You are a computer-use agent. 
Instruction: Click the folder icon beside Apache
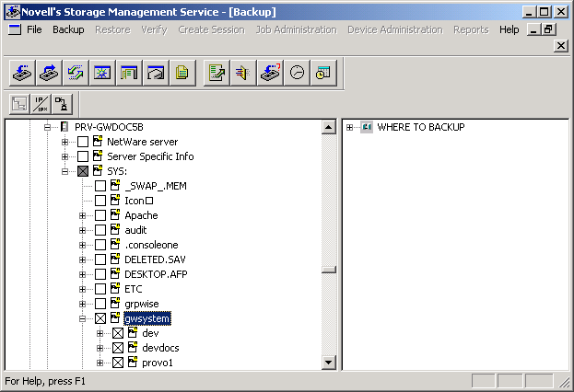click(x=115, y=215)
